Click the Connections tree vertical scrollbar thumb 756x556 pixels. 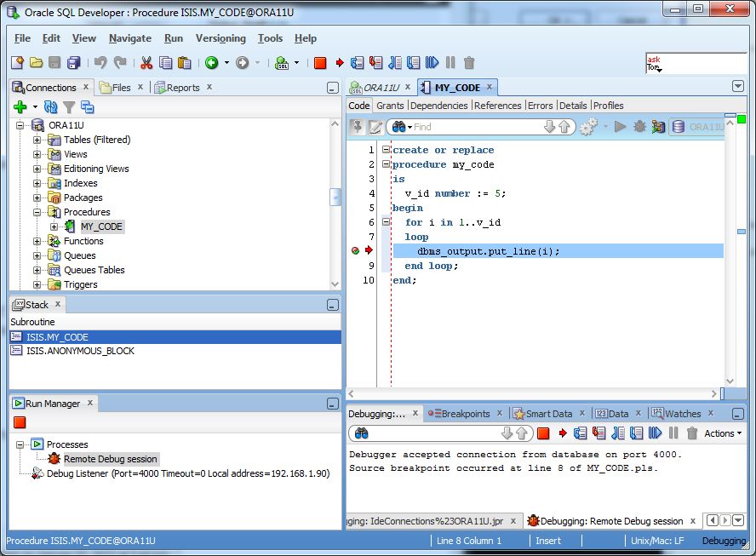(x=335, y=197)
